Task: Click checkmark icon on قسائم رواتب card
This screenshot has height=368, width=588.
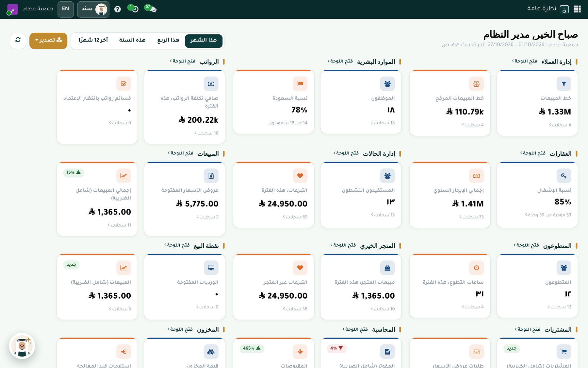Action: point(123,84)
